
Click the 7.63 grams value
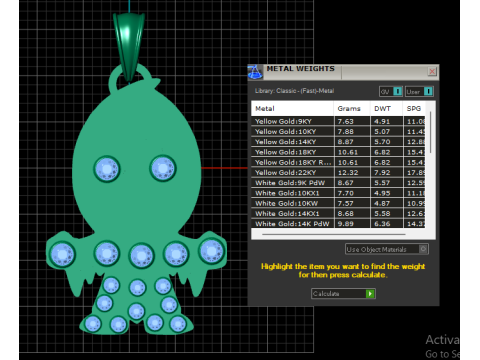pyautogui.click(x=345, y=121)
